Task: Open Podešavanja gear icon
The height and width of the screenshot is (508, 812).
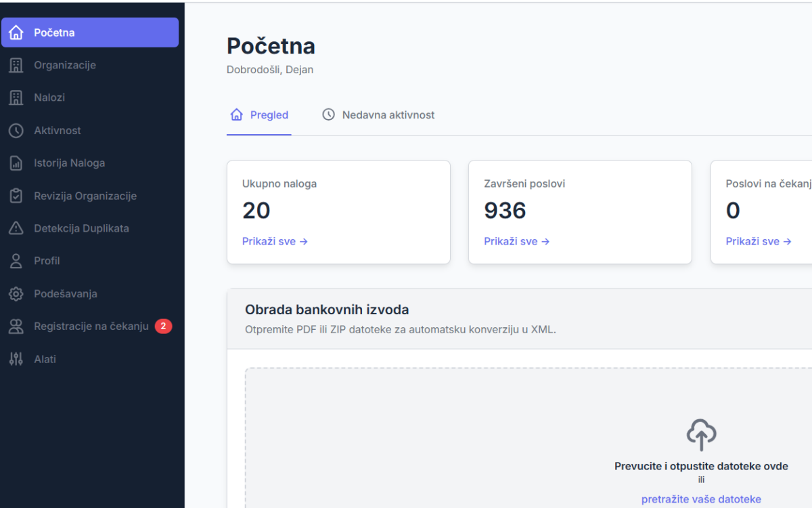Action: tap(16, 294)
